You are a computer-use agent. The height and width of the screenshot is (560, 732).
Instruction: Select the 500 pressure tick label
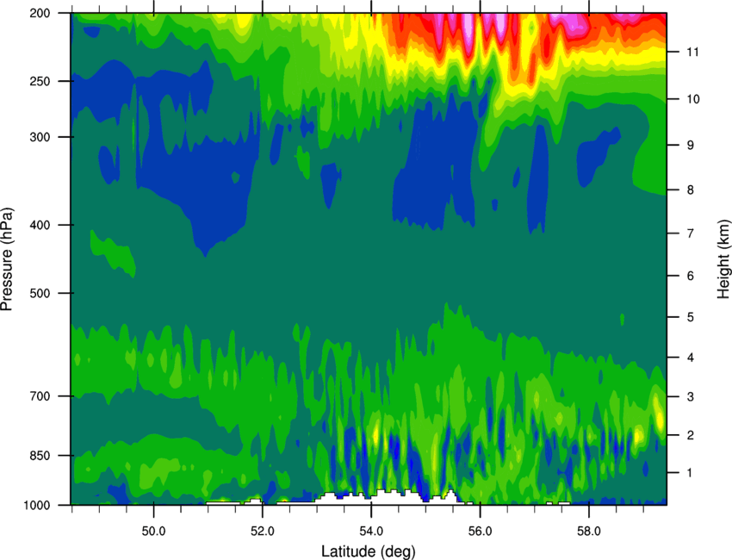(40, 293)
